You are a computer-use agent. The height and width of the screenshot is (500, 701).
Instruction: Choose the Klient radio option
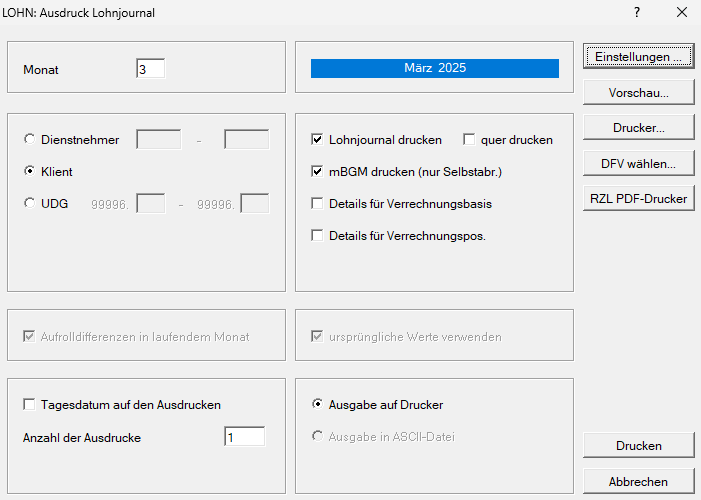(x=29, y=172)
